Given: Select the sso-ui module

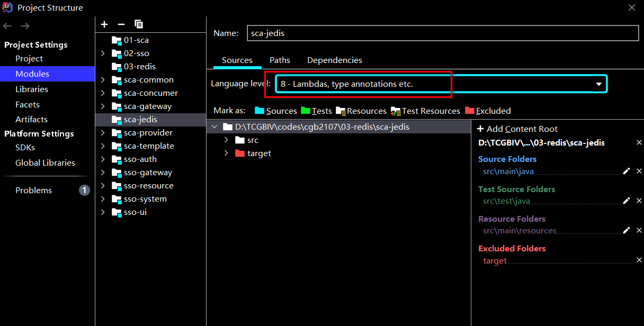Looking at the screenshot, I should [x=135, y=212].
